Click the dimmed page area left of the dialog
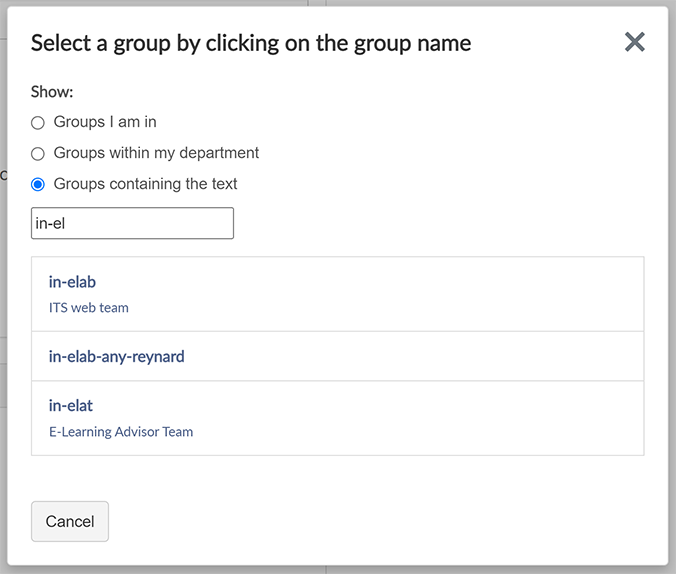The height and width of the screenshot is (574, 676). (3, 300)
